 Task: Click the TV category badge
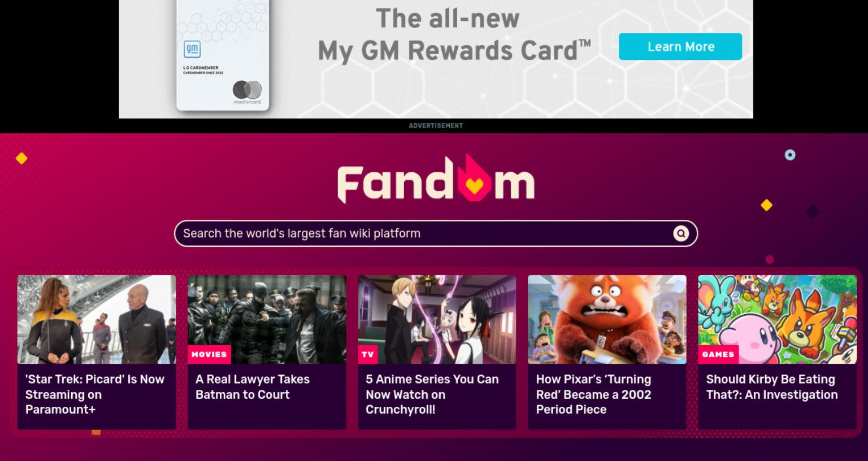click(368, 354)
